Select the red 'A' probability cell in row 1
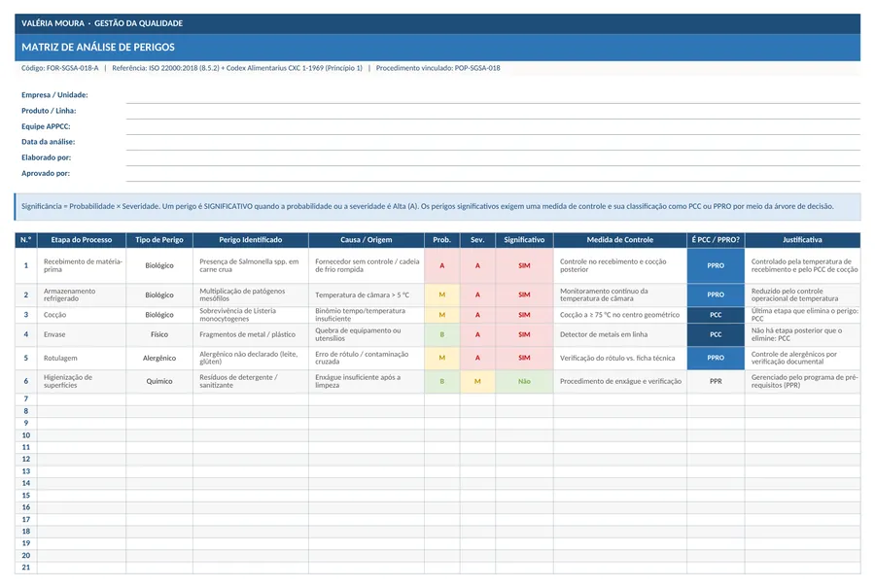Screen dimensions: 875x588 click(x=442, y=265)
